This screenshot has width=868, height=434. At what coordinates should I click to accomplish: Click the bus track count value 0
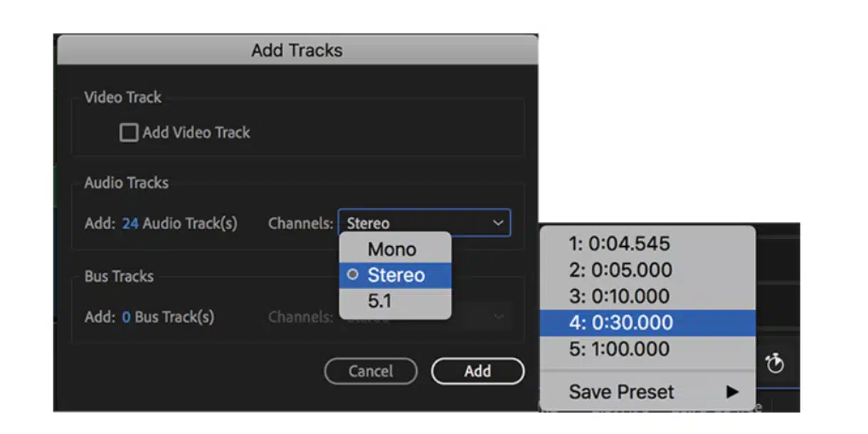[126, 317]
